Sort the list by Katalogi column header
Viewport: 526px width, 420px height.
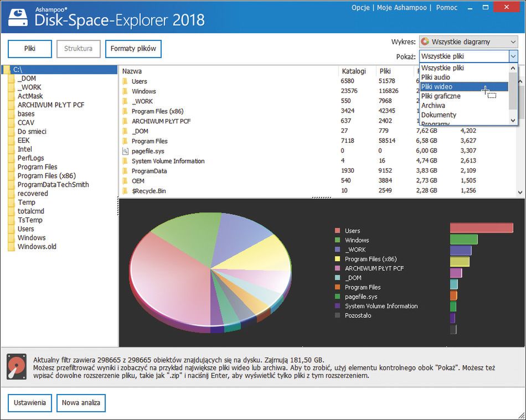pos(354,71)
